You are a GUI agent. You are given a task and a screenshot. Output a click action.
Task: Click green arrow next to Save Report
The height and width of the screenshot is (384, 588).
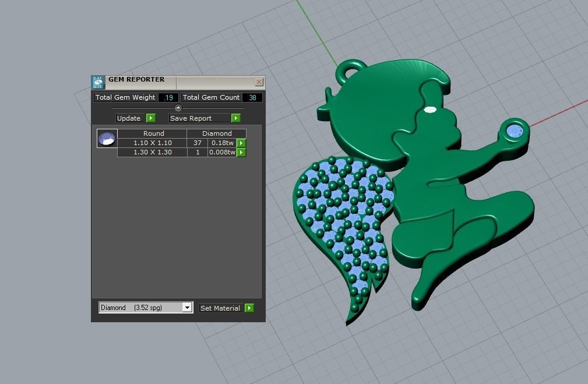point(235,118)
